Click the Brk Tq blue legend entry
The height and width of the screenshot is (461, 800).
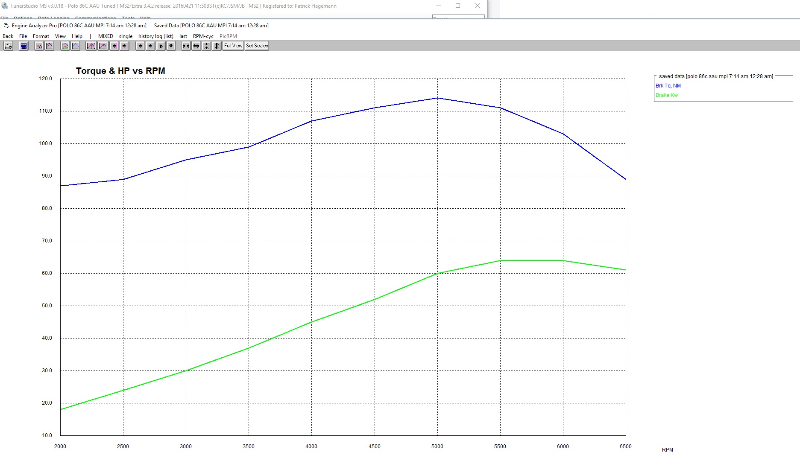(670, 85)
